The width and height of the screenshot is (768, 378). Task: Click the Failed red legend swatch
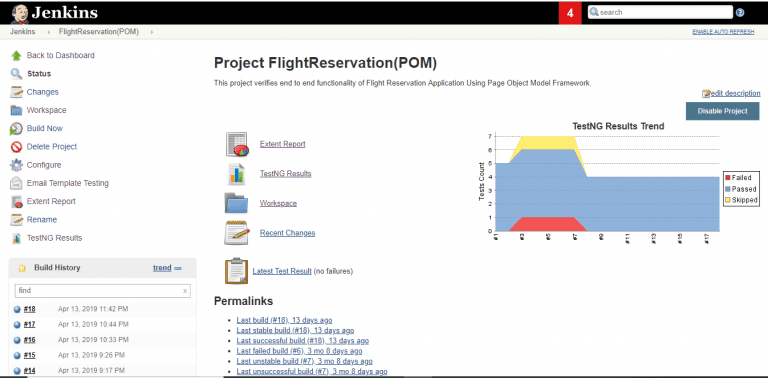(727, 178)
